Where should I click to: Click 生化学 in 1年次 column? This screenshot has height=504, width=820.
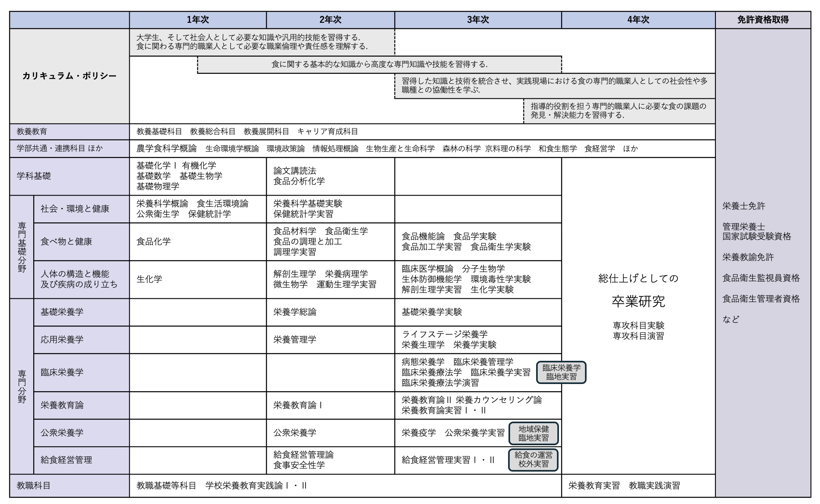point(149,279)
